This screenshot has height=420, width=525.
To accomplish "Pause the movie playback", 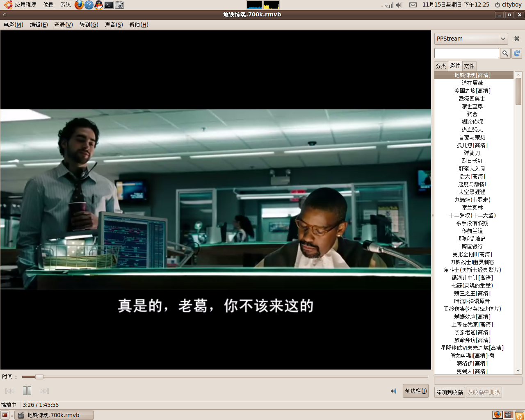I will coord(27,391).
